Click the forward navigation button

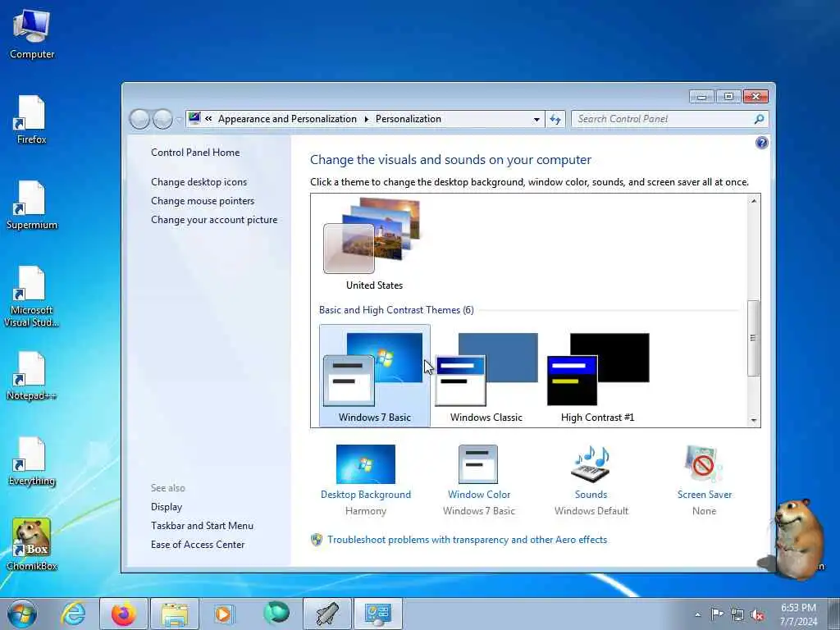coord(162,119)
